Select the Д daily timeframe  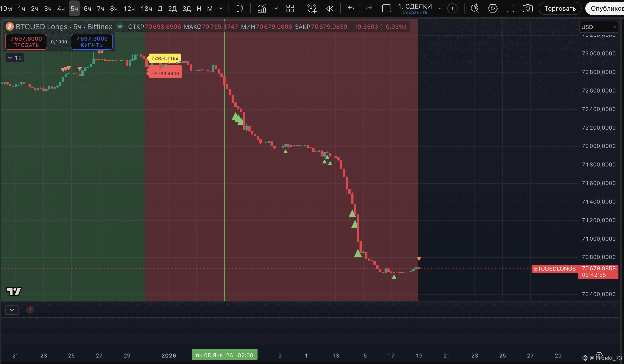pyautogui.click(x=160, y=9)
